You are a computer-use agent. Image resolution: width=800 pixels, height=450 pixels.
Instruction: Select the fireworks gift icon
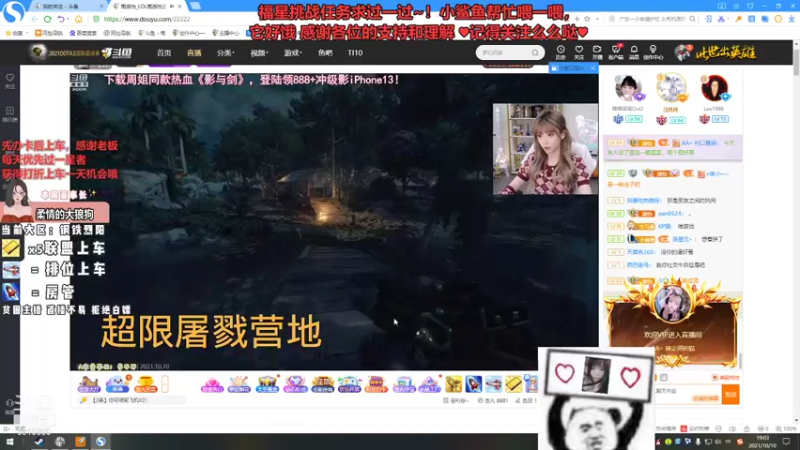[239, 384]
